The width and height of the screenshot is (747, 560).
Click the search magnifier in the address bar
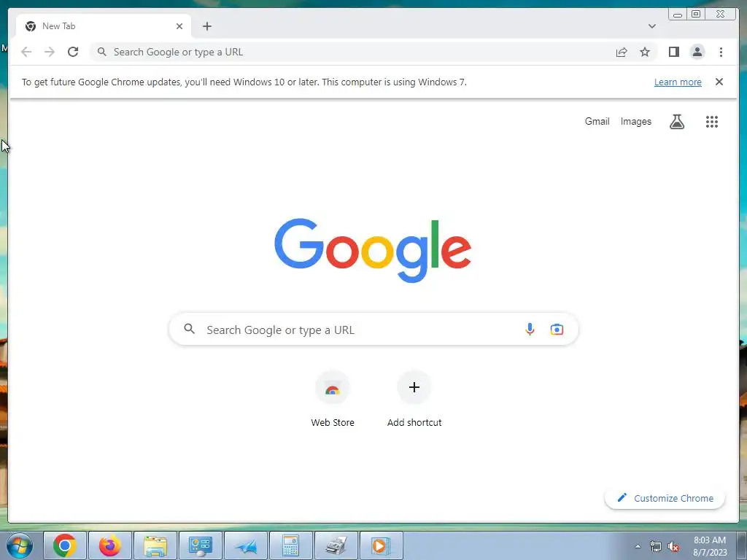point(101,52)
